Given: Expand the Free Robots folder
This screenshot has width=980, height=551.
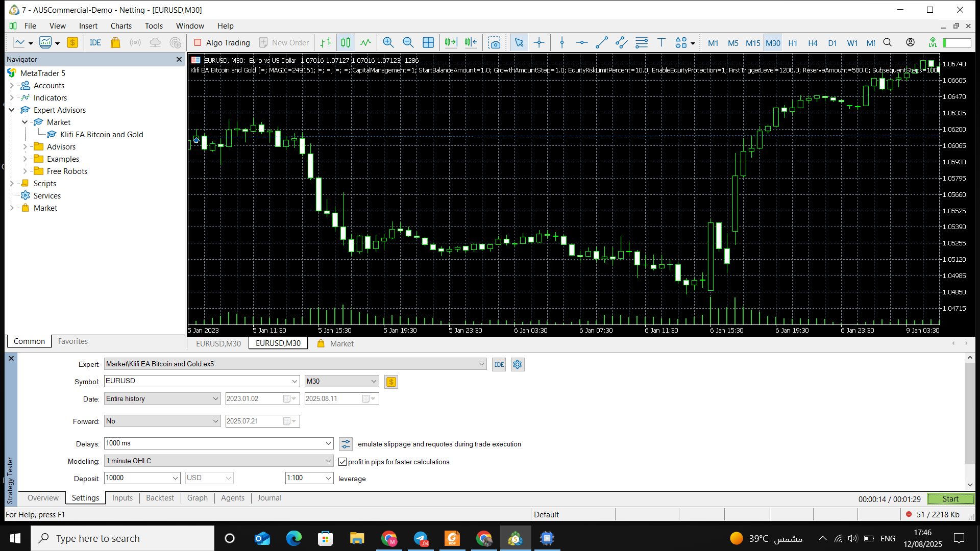Looking at the screenshot, I should coord(25,171).
